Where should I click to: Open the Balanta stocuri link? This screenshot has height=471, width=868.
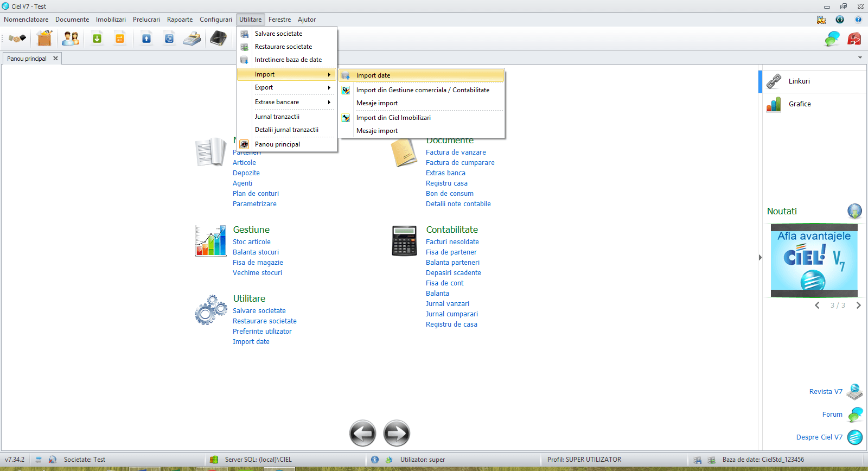click(x=256, y=252)
